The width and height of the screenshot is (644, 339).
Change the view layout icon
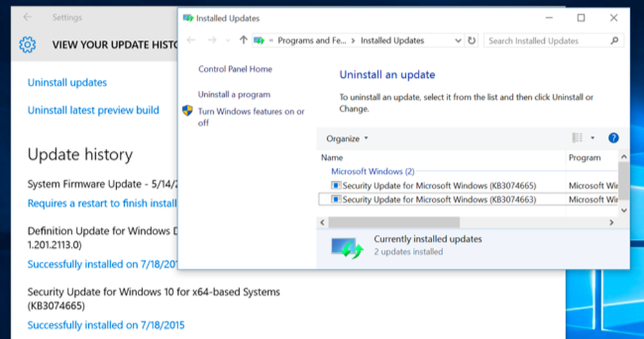[x=578, y=138]
